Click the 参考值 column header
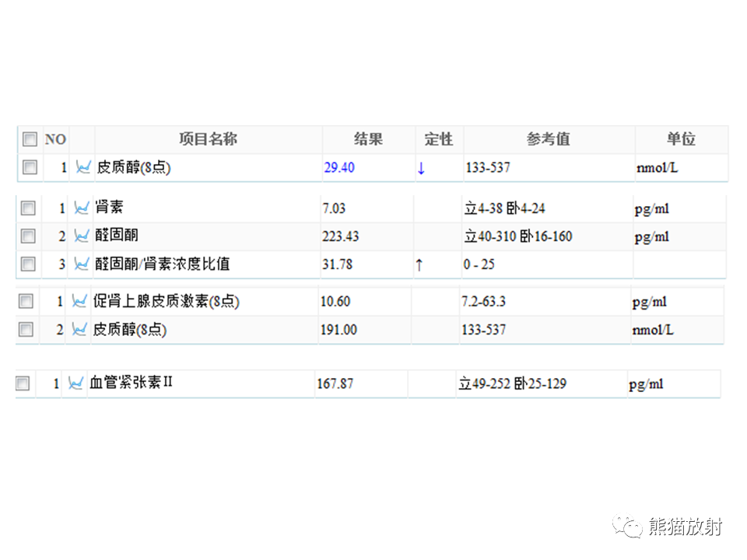 click(x=549, y=139)
